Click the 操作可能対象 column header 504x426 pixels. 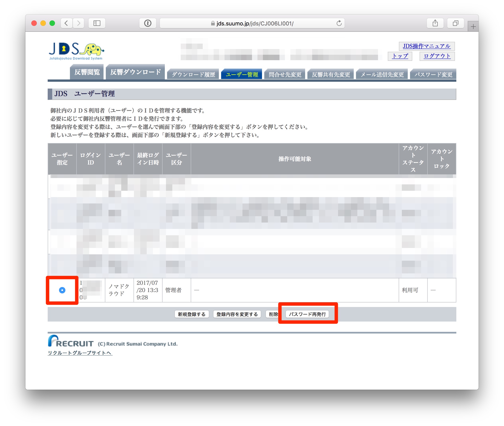pos(295,159)
